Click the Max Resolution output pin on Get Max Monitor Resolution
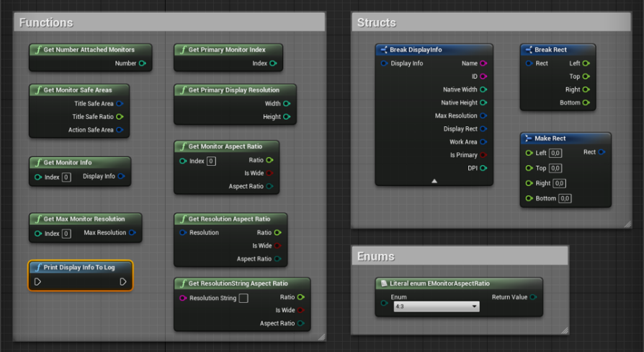This screenshot has width=644, height=352. point(133,233)
